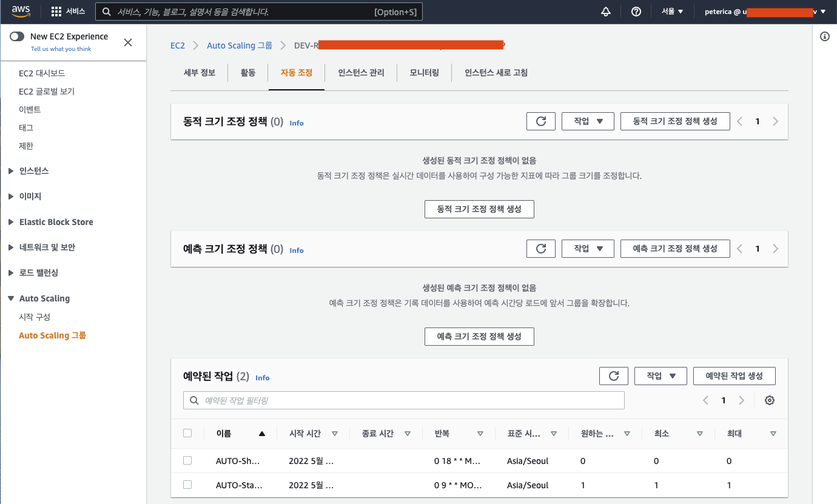Open the peterica account menu
Screen dimensions: 837x504
tap(765, 12)
